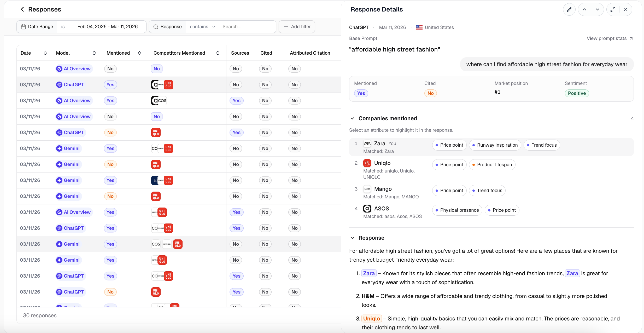644x333 pixels.
Task: Click the ChatGPT icon in the highlighted row
Action: [59, 85]
